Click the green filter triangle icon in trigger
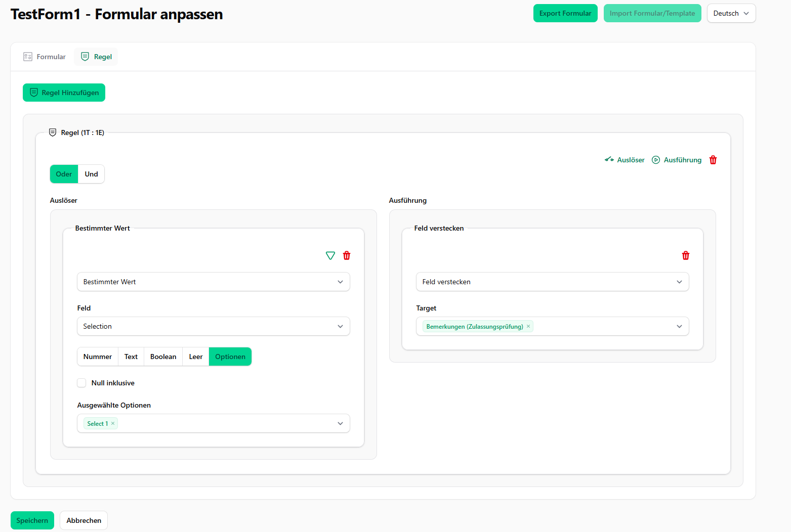The width and height of the screenshot is (791, 532). (x=330, y=255)
